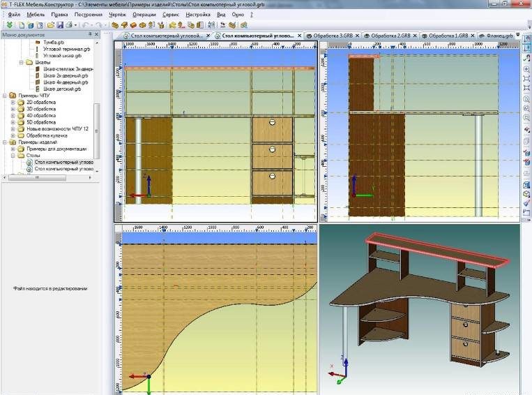This screenshot has width=532, height=395.
Task: Open the Вид menu
Action: pos(221,15)
